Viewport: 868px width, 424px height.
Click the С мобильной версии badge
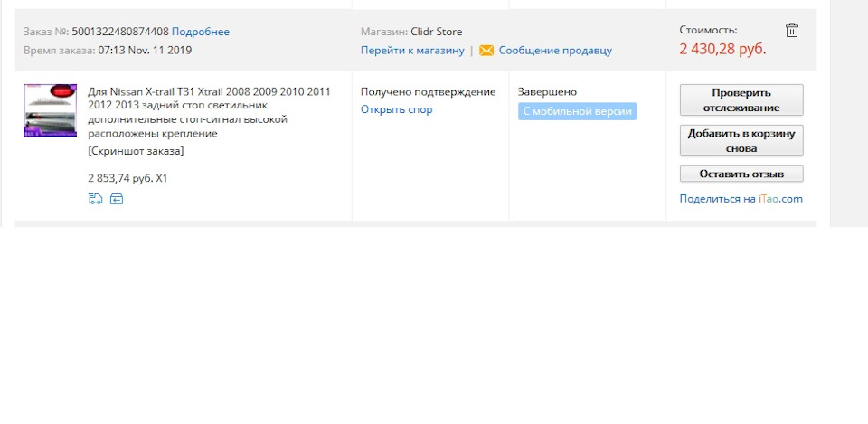(577, 111)
